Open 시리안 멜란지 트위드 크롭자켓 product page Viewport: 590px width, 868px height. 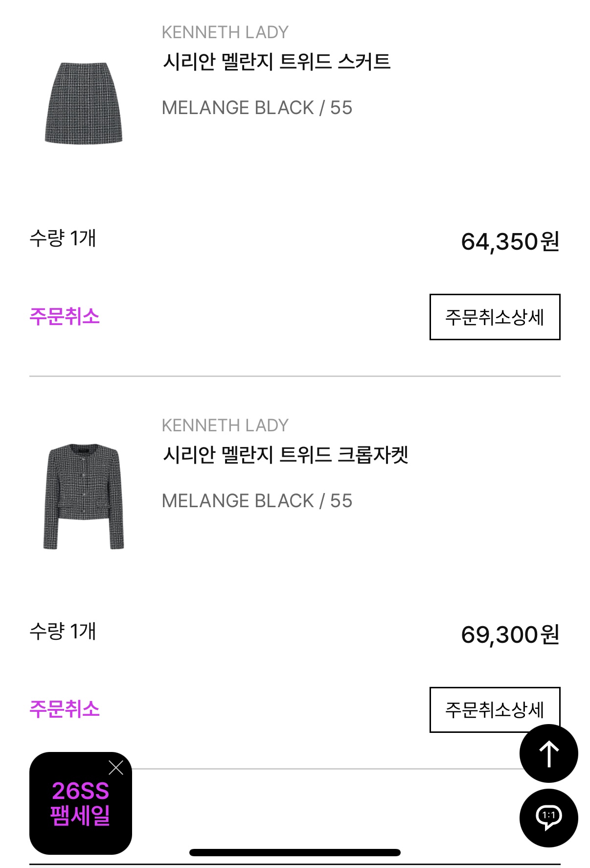pos(285,455)
